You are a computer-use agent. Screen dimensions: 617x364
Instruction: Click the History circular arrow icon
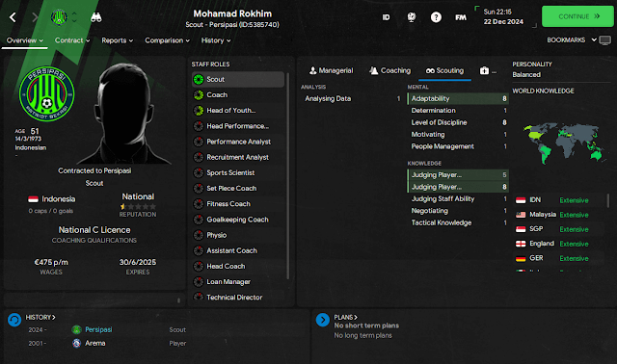pos(14,320)
